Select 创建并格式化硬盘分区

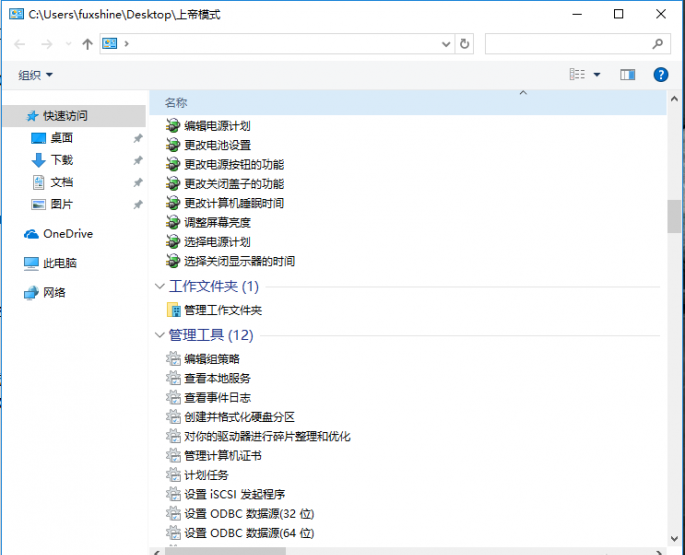[239, 417]
